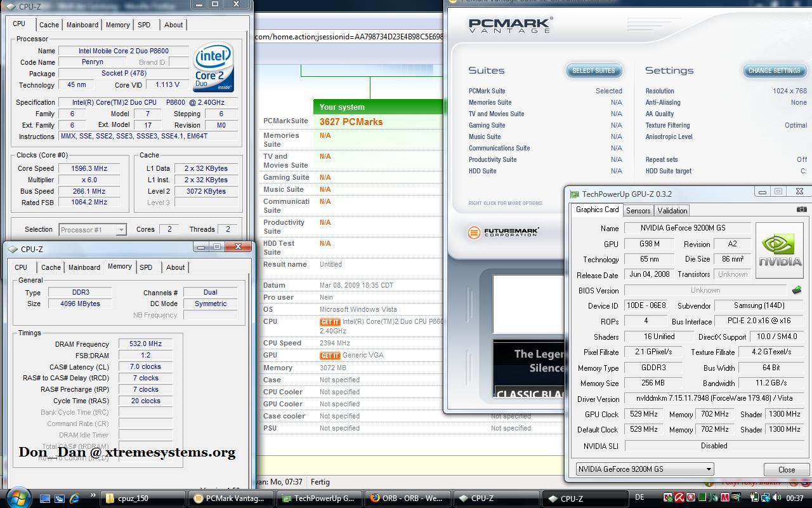Click Gaming Suite row in PCMark Suites
Image resolution: width=812 pixels, height=508 pixels.
point(545,126)
